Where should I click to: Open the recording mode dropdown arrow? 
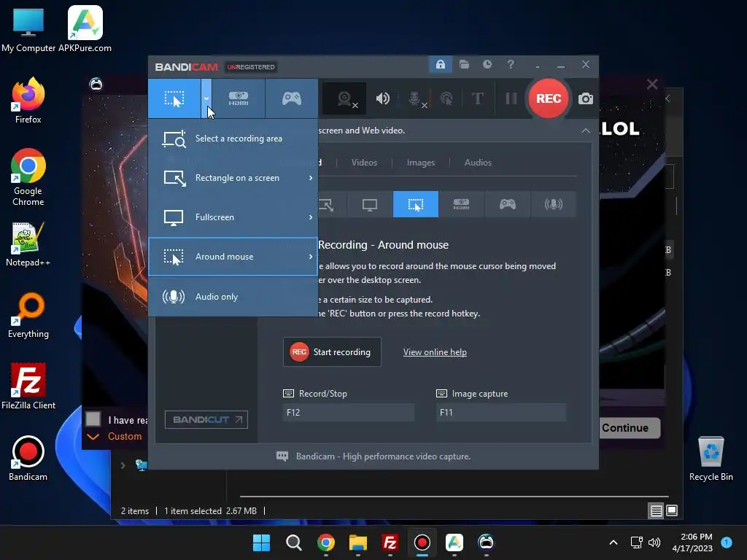click(206, 98)
